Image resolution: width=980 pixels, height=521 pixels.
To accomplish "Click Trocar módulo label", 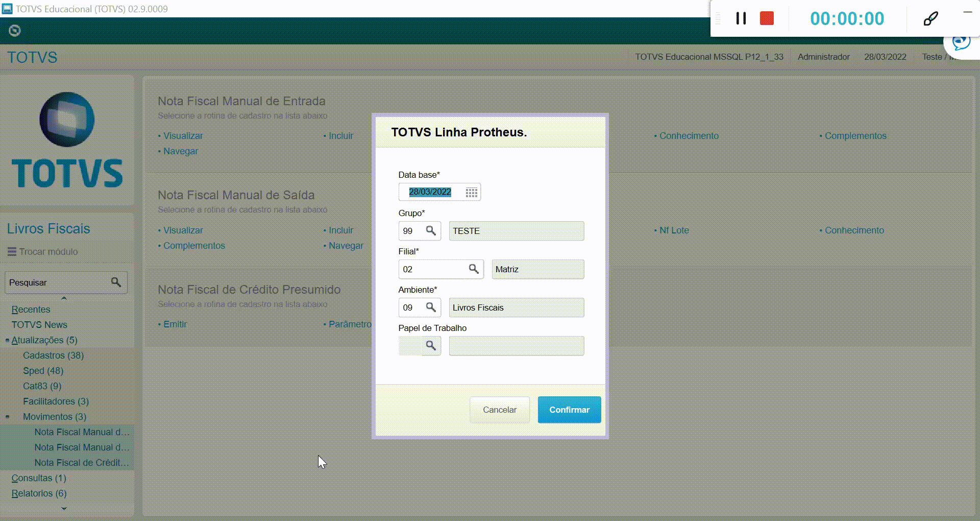I will point(48,252).
